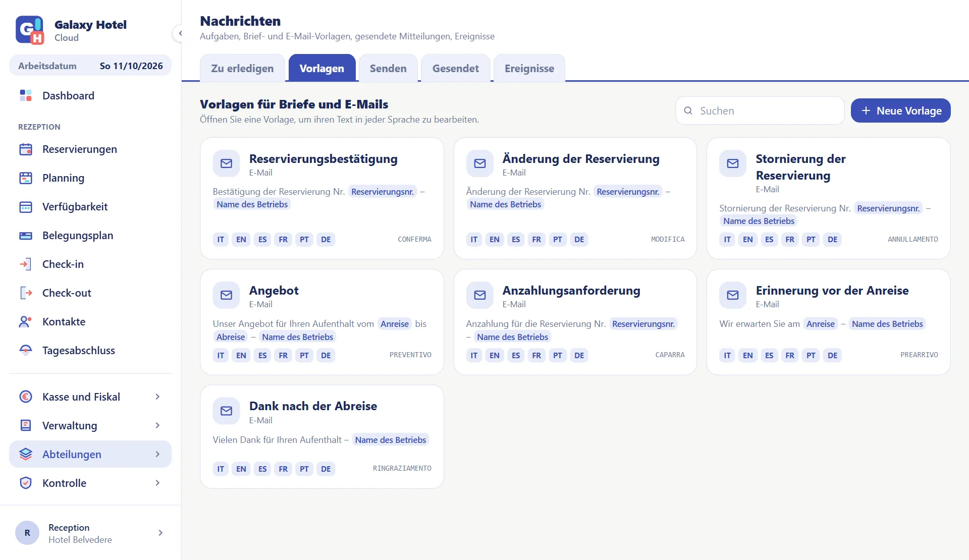Click the envelope icon on Anzahlungsanforderung card

click(480, 295)
